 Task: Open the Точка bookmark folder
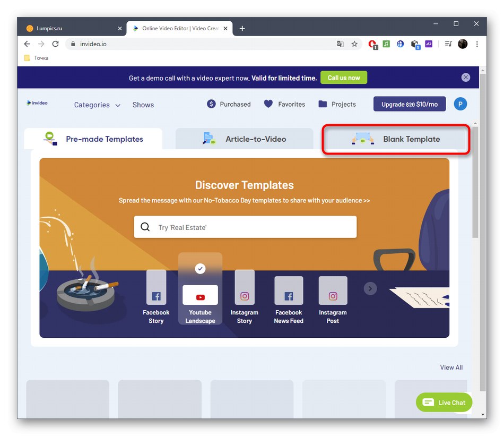36,58
